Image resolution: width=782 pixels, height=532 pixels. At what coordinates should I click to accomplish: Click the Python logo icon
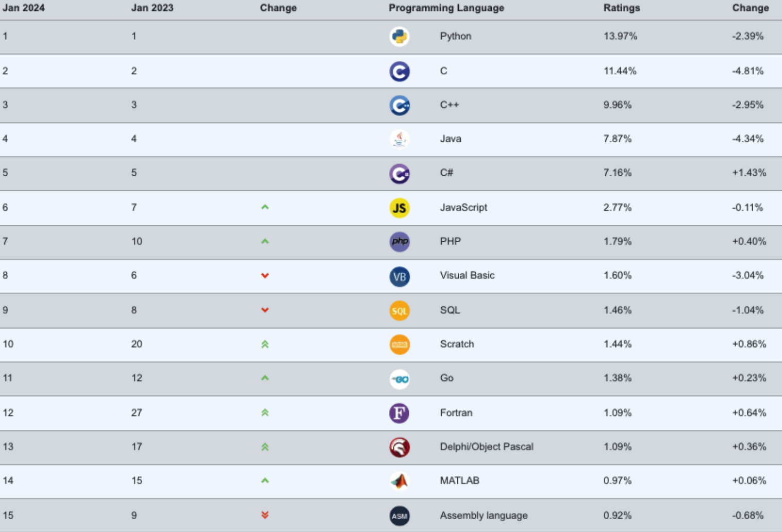click(x=400, y=37)
